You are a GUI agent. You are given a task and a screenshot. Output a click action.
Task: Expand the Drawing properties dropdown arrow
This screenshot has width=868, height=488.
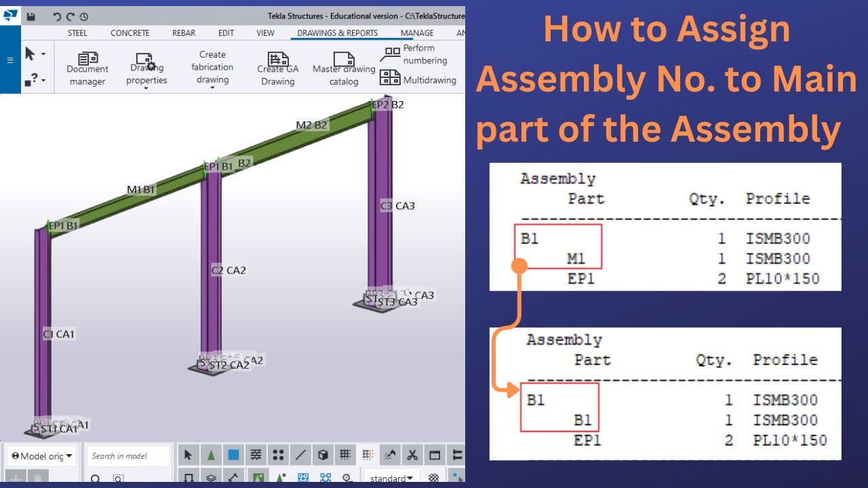click(x=146, y=88)
